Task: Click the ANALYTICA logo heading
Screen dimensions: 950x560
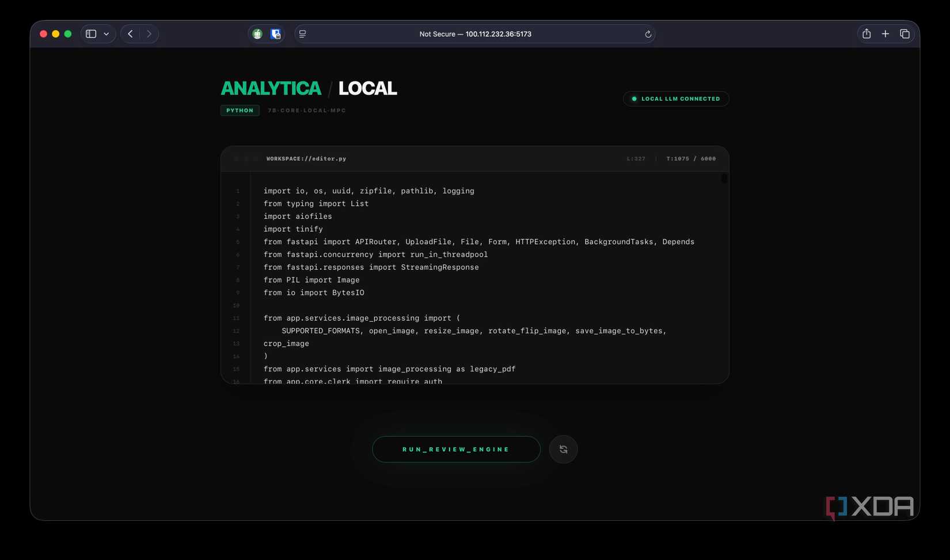Action: point(271,88)
